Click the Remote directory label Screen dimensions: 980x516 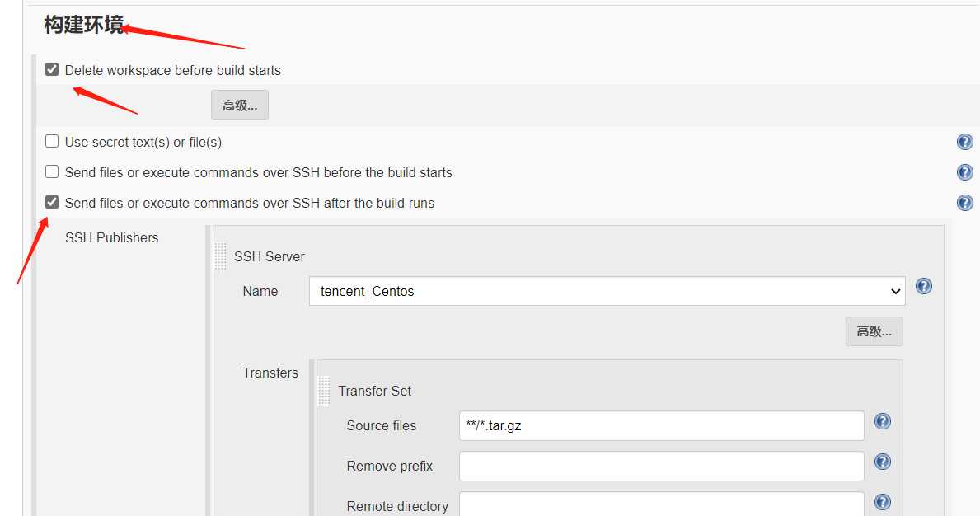397,506
